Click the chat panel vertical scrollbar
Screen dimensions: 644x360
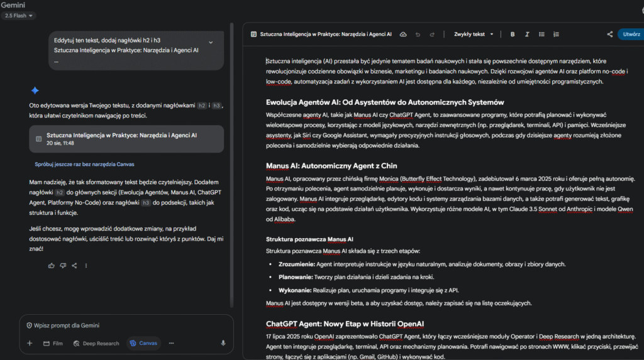[x=231, y=164]
